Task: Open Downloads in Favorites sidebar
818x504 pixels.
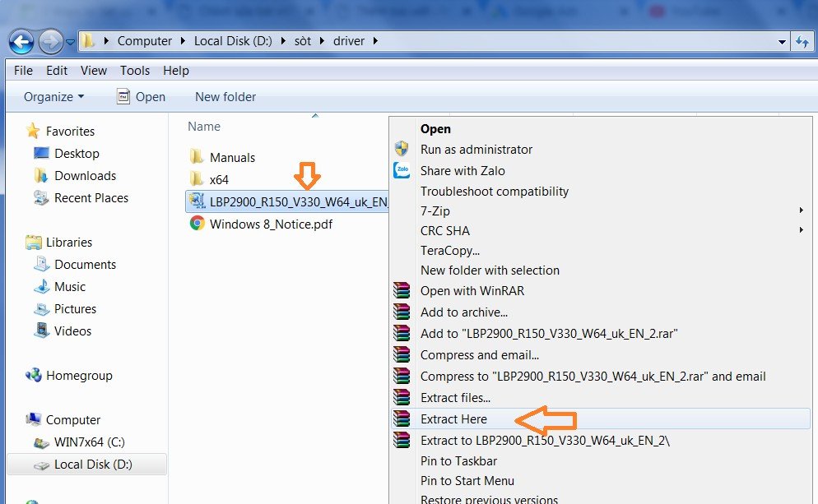Action: (x=85, y=176)
